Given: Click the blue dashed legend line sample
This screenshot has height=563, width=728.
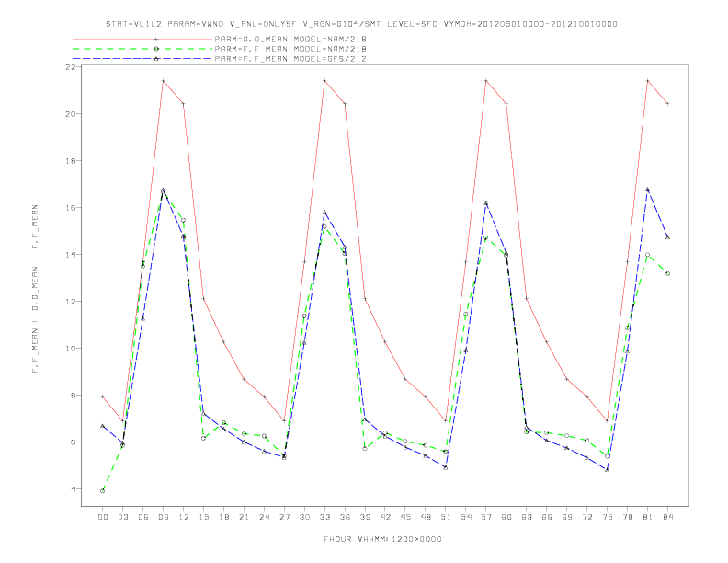Looking at the screenshot, I should [x=142, y=59].
